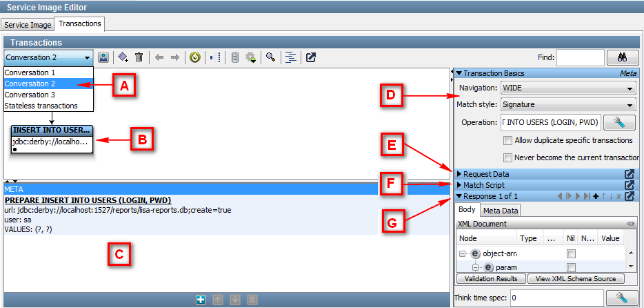Click the Think time spec field
Screen dimensions: 644x308
[x=556, y=298]
